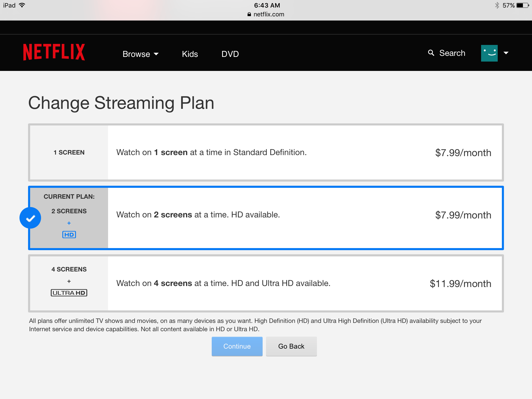Click the blue checkmark on current plan
This screenshot has height=399, width=532.
(30, 218)
